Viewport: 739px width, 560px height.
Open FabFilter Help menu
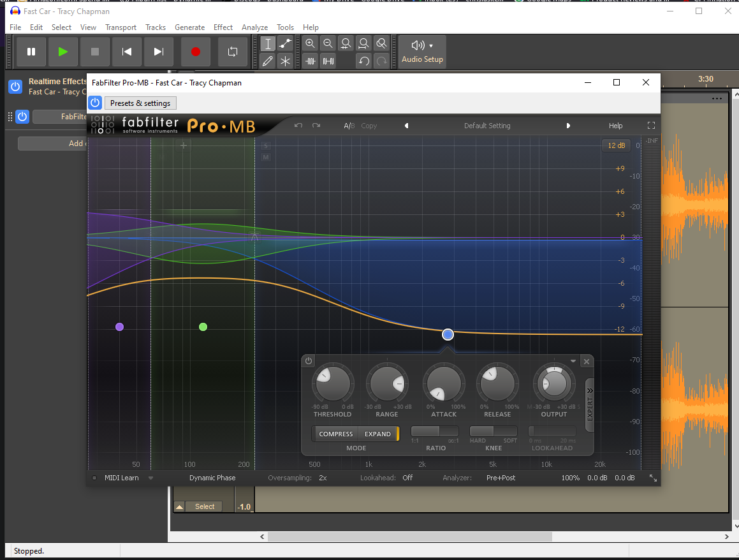coord(615,126)
